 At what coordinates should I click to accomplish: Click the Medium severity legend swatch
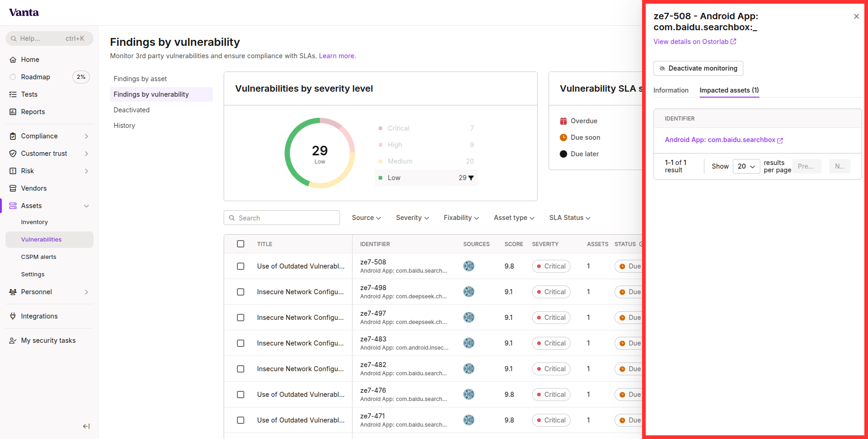[x=380, y=161]
